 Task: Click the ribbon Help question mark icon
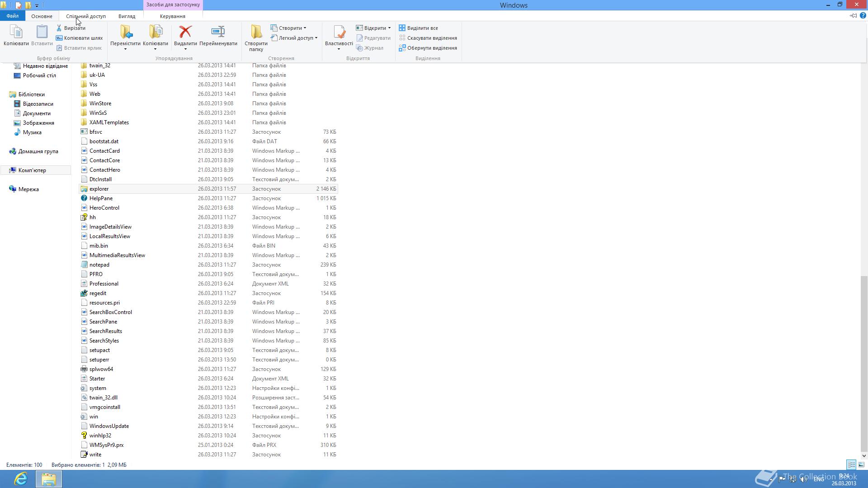(863, 15)
